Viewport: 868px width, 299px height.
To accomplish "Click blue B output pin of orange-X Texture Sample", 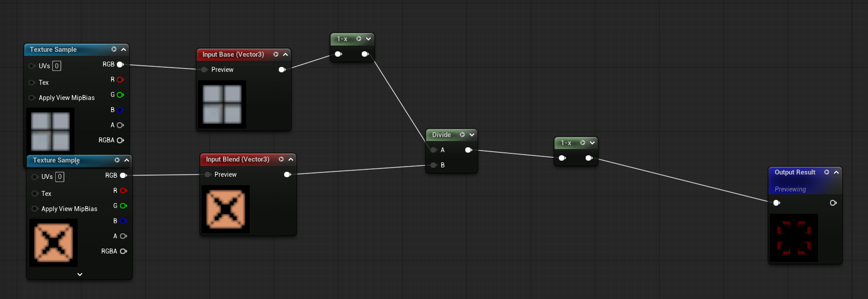I will pyautogui.click(x=123, y=221).
